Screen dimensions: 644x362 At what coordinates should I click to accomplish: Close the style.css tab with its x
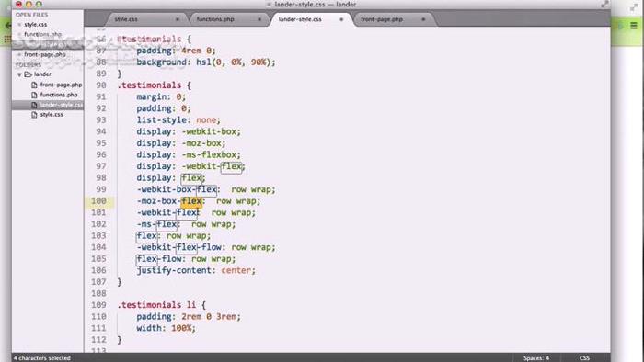pos(178,19)
